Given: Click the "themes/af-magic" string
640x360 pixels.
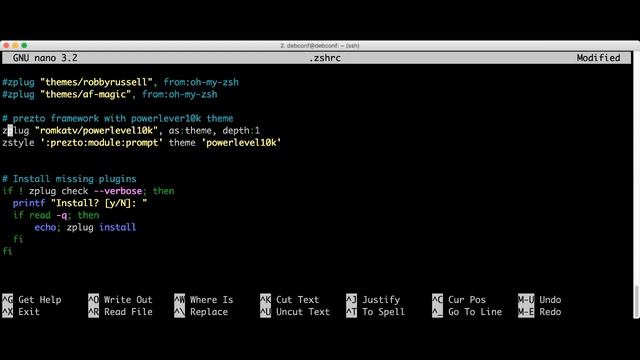Looking at the screenshot, I should [86, 94].
